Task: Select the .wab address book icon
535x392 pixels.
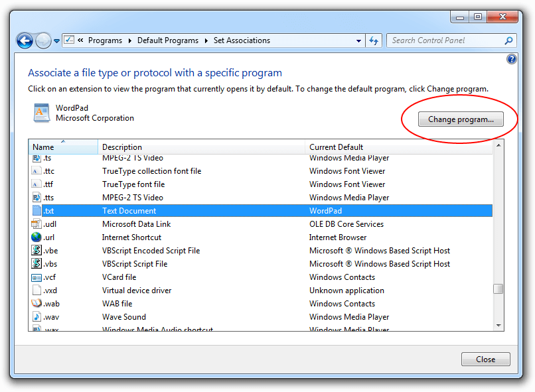Action: pyautogui.click(x=36, y=303)
